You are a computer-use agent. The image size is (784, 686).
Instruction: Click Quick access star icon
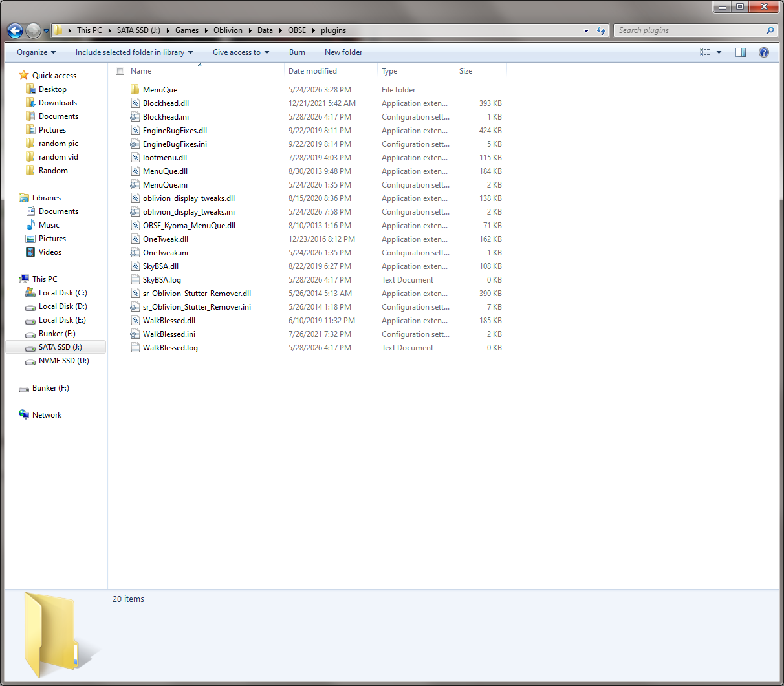24,75
